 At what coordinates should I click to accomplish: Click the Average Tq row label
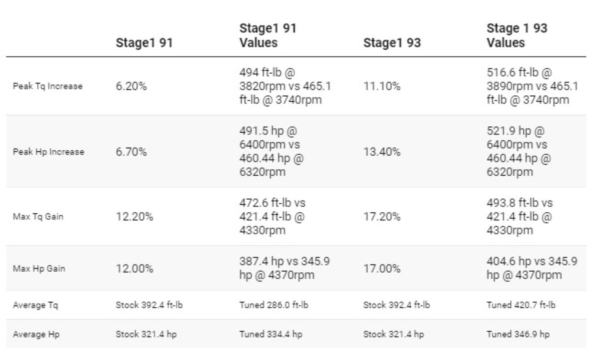point(35,305)
